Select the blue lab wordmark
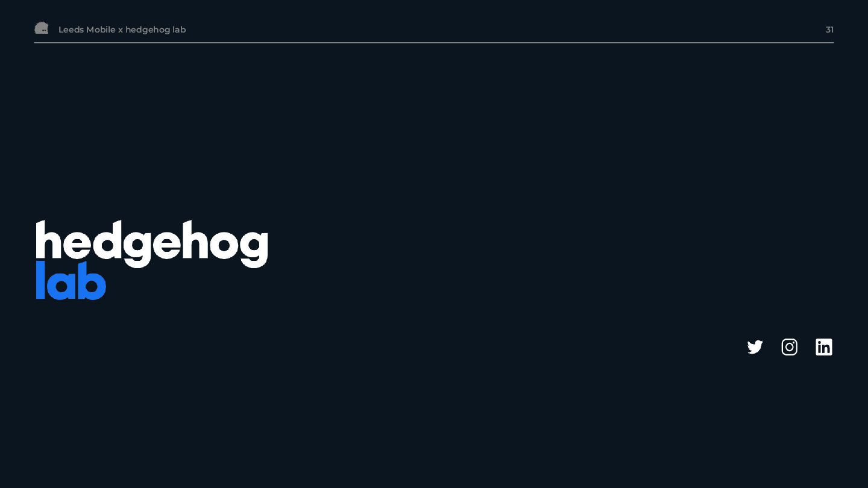This screenshot has height=488, width=868. (71, 280)
